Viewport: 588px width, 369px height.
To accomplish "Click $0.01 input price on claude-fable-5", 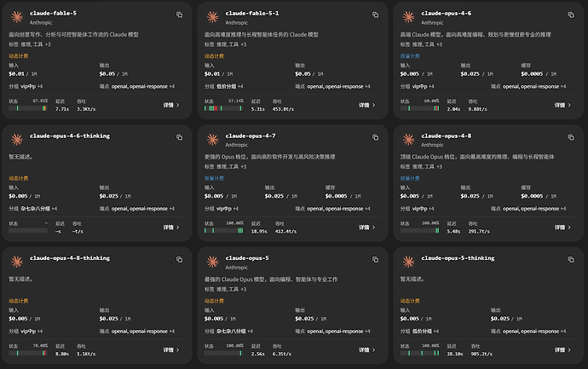I will 16,74.
